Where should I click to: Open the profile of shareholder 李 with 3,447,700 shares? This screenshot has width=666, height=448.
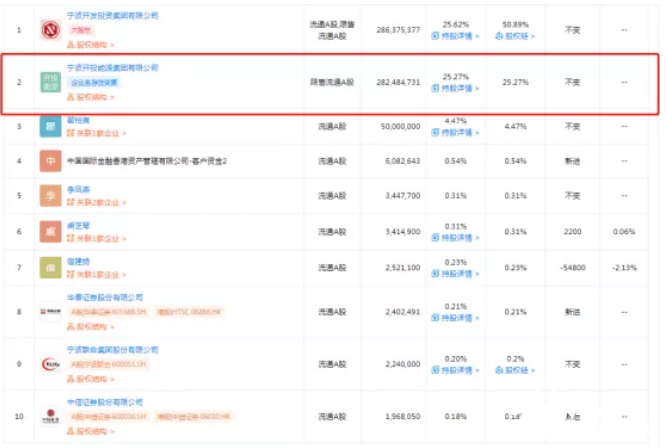point(78,189)
